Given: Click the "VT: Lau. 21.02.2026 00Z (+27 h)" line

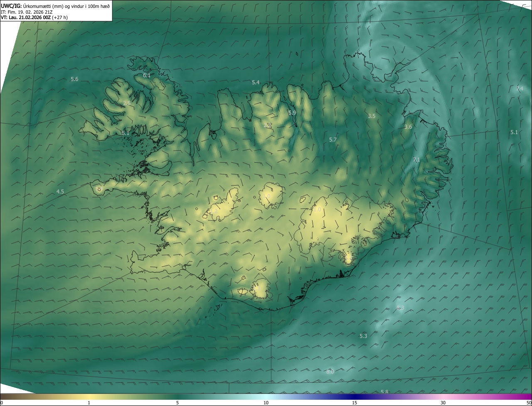Looking at the screenshot, I should point(34,17).
